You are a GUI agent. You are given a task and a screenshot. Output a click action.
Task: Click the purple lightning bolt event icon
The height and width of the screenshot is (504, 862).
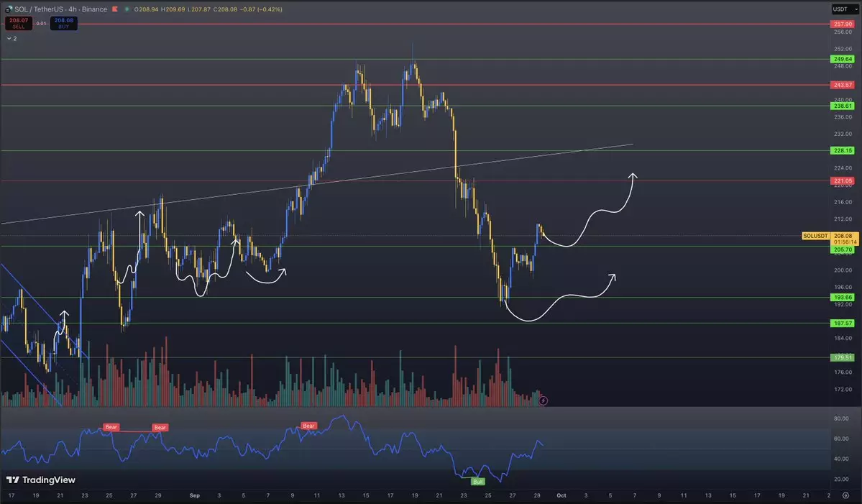544,400
